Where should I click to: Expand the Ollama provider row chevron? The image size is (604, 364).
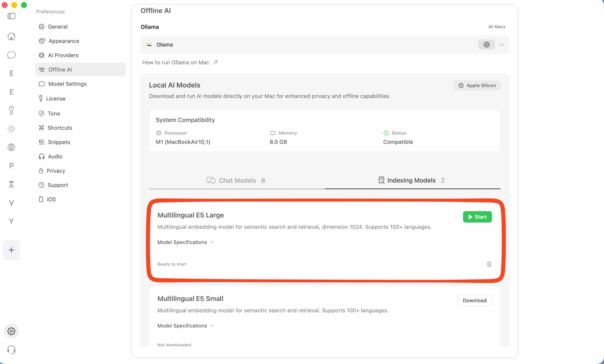coord(501,45)
